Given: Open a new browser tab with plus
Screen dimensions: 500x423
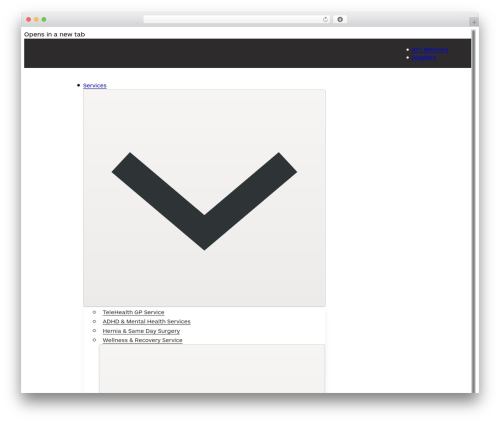Looking at the screenshot, I should 474,22.
